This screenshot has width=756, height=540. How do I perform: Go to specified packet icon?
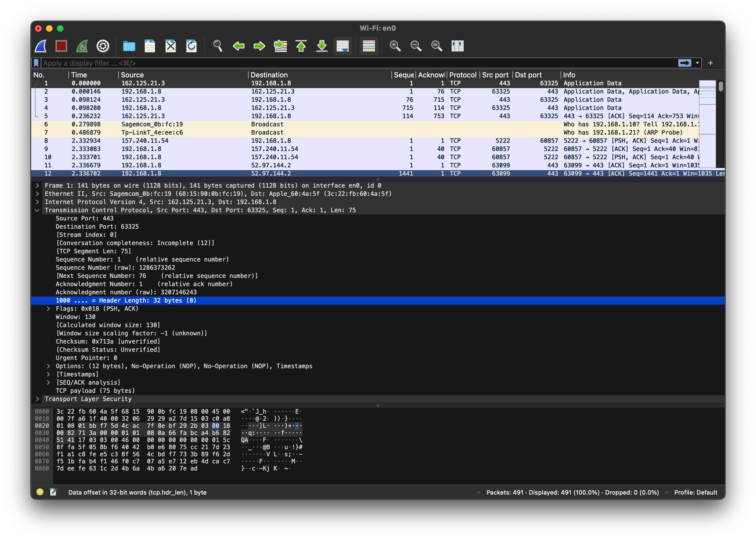tap(280, 46)
